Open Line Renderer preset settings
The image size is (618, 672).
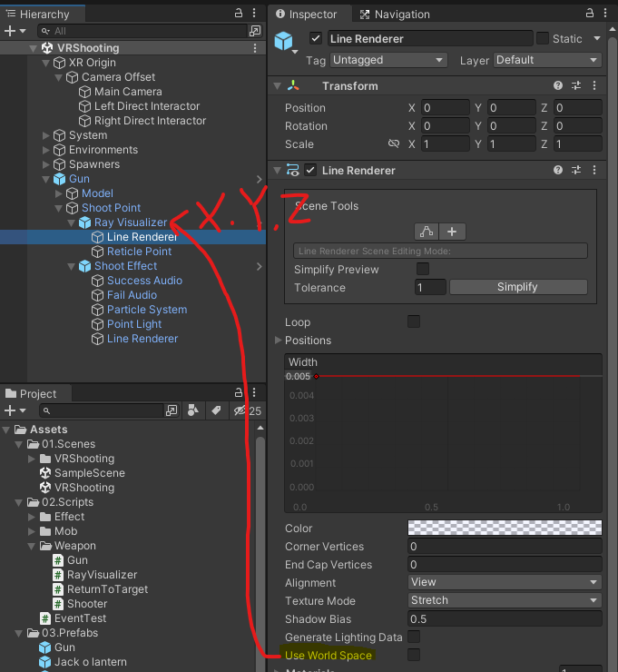(576, 170)
